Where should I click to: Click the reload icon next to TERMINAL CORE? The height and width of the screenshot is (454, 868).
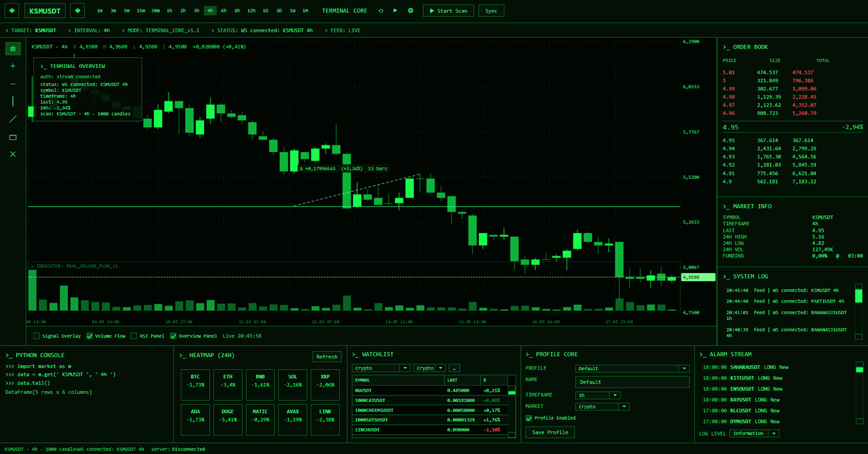pyautogui.click(x=380, y=11)
